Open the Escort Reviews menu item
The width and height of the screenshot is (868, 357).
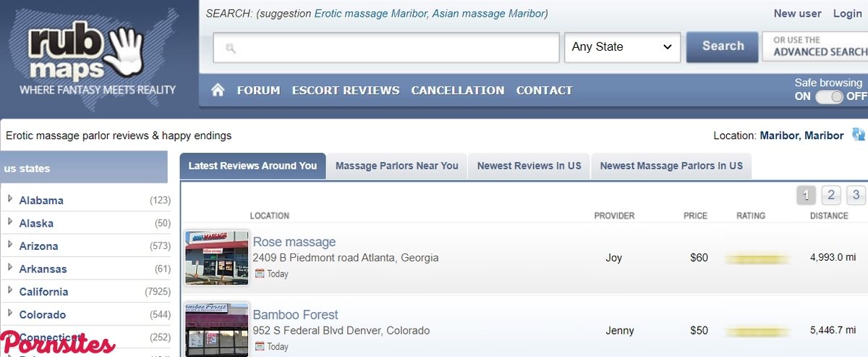point(346,91)
